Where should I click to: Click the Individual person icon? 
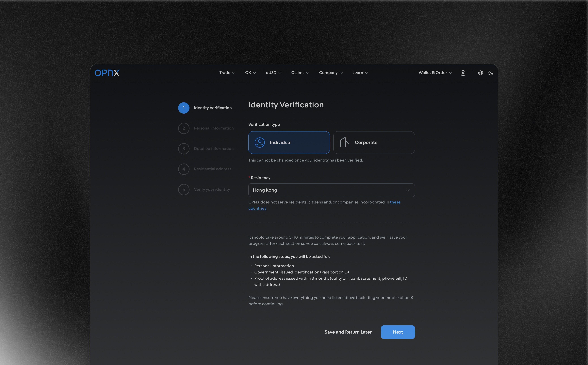[260, 142]
